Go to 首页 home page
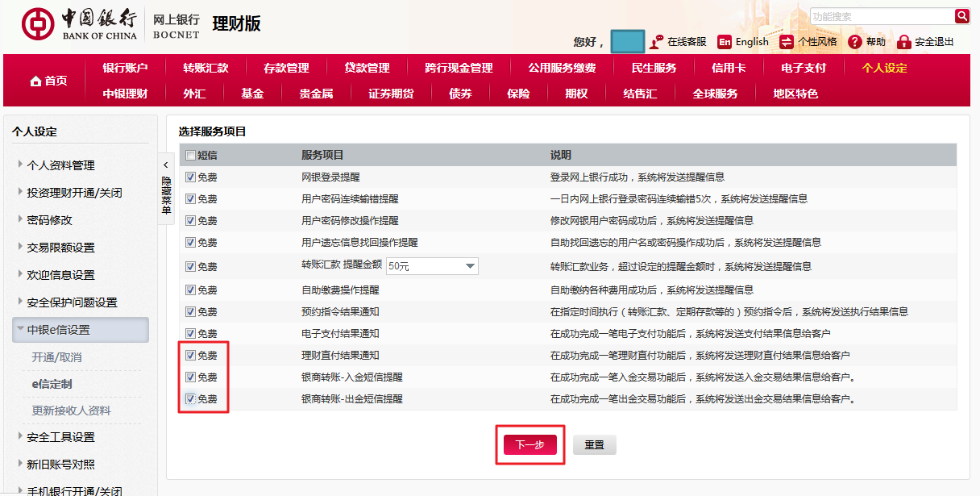 tap(48, 81)
